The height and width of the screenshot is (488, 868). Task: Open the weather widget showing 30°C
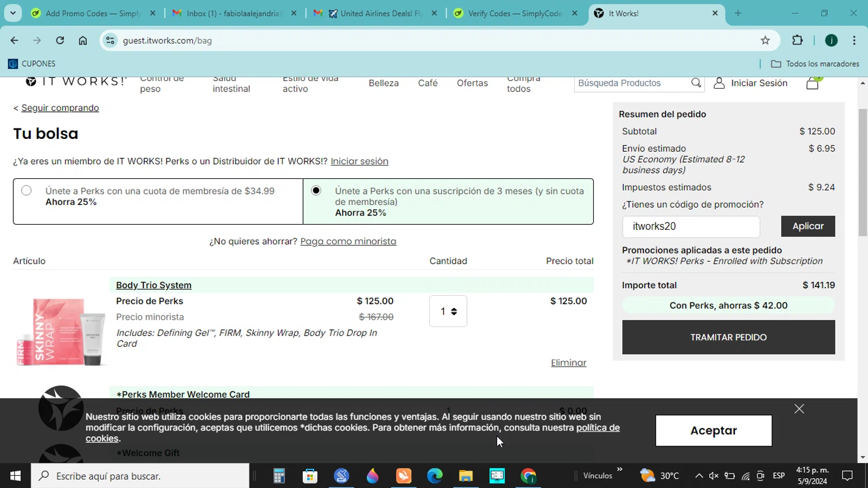660,476
